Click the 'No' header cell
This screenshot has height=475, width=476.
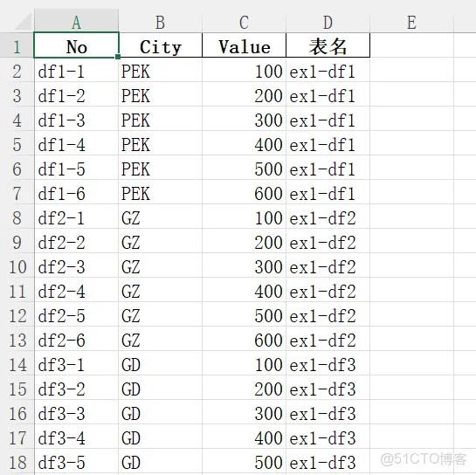77,45
